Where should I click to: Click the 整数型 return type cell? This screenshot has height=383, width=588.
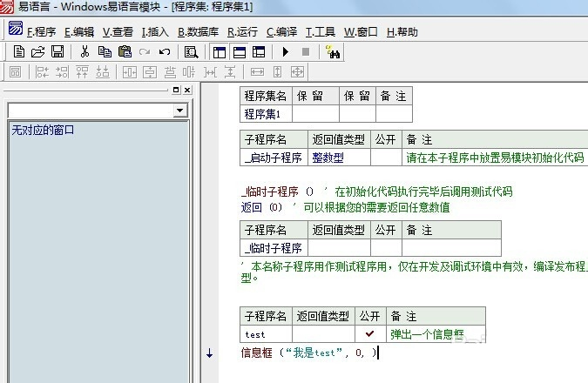(x=328, y=158)
